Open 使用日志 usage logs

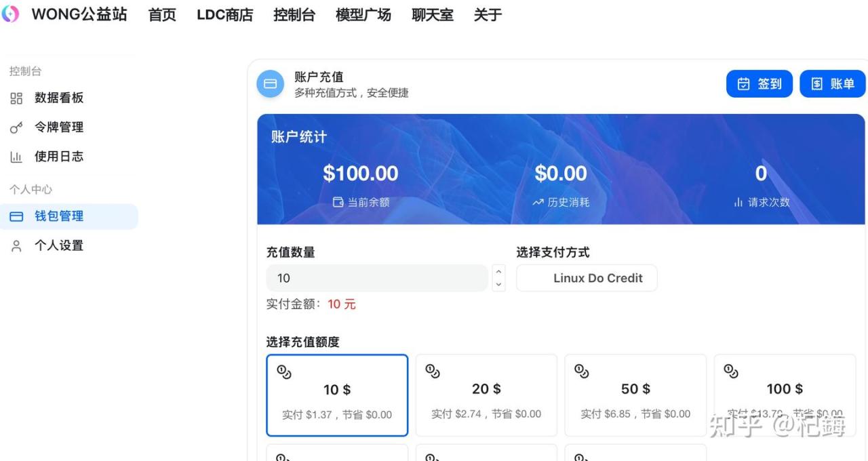pyautogui.click(x=59, y=157)
